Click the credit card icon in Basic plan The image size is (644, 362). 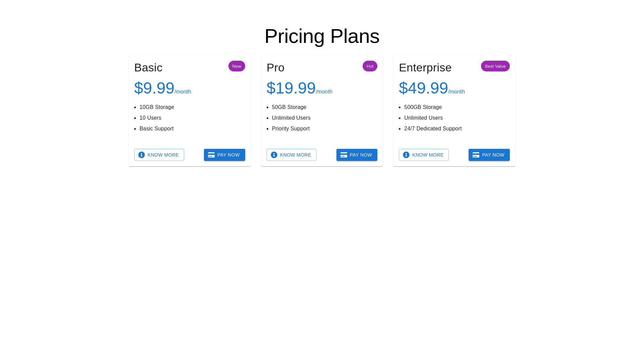[211, 155]
